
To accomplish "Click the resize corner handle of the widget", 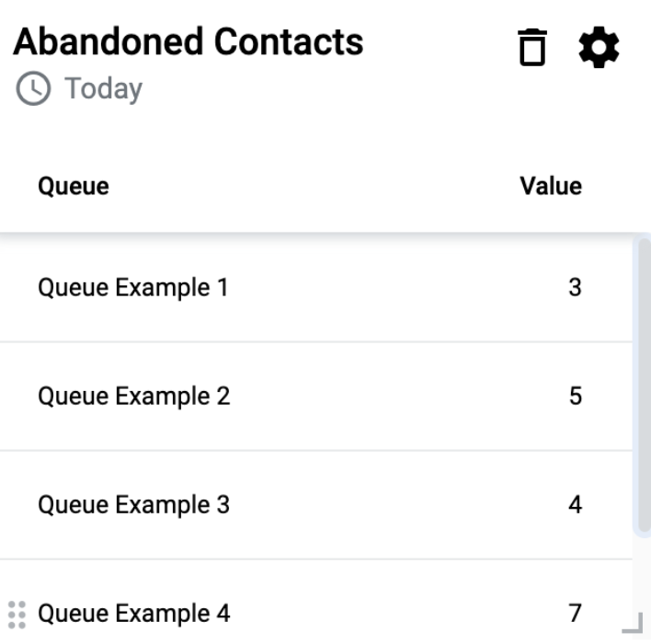I will coord(633,623).
